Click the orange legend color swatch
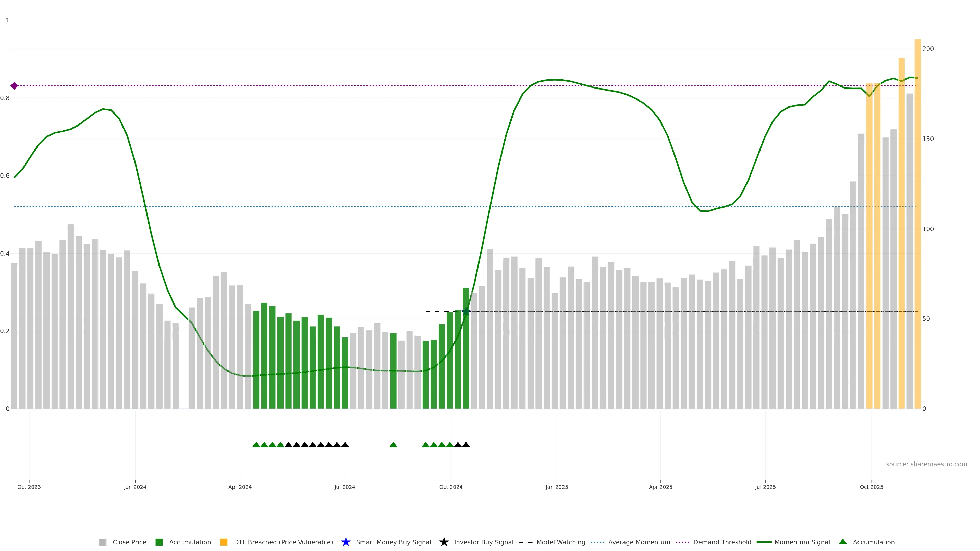 (224, 542)
